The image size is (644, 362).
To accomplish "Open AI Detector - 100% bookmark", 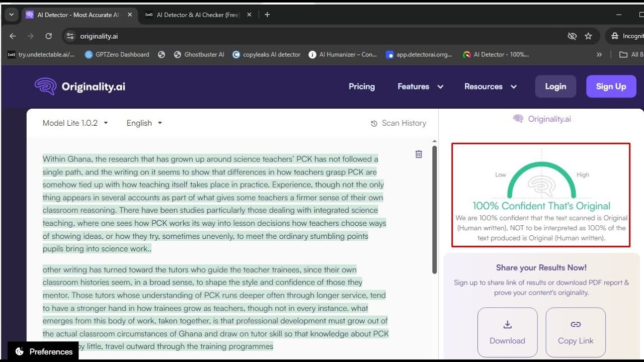I will click(x=497, y=54).
